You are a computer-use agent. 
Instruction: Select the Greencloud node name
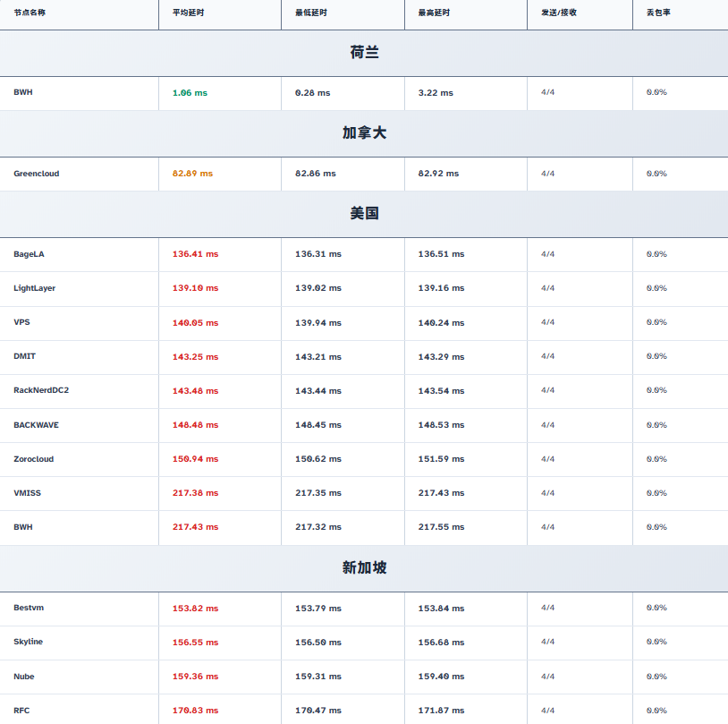click(x=37, y=174)
